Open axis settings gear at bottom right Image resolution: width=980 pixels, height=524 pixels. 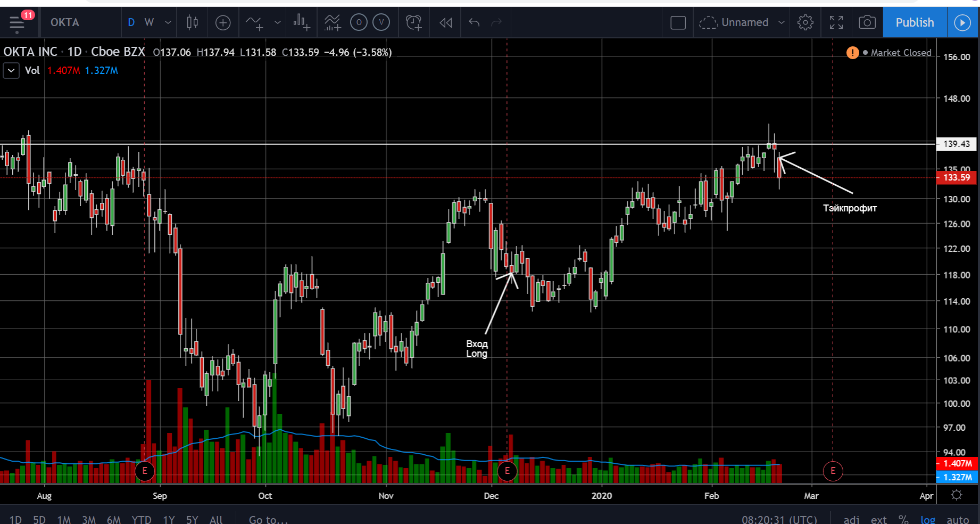tap(957, 495)
